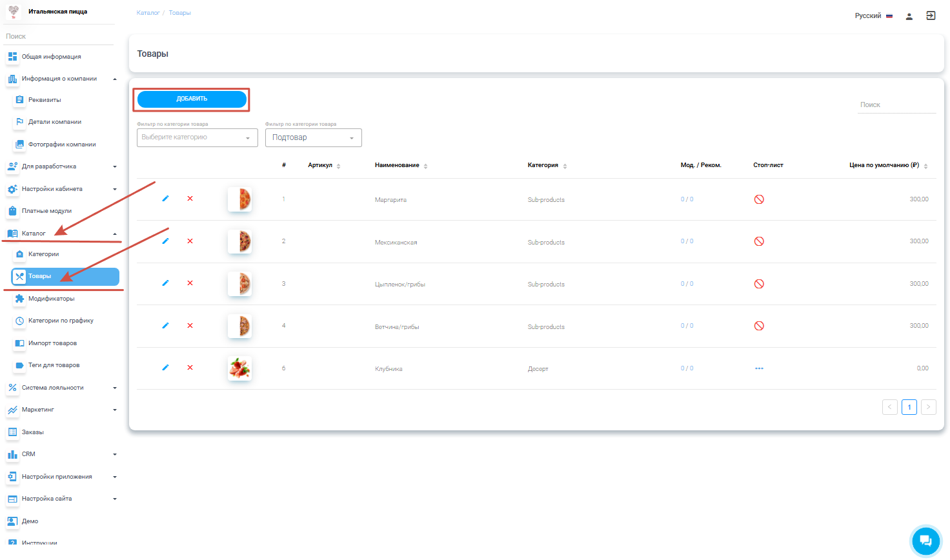This screenshot has width=950, height=560.
Task: Click the edit pencil for Маргарита
Action: click(x=165, y=199)
